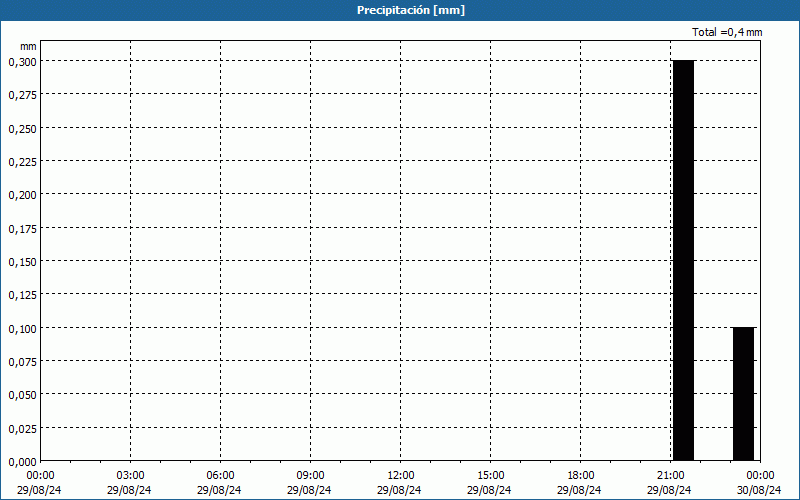Click the 0,150 y-axis value
The width and height of the screenshot is (800, 500).
22,262
